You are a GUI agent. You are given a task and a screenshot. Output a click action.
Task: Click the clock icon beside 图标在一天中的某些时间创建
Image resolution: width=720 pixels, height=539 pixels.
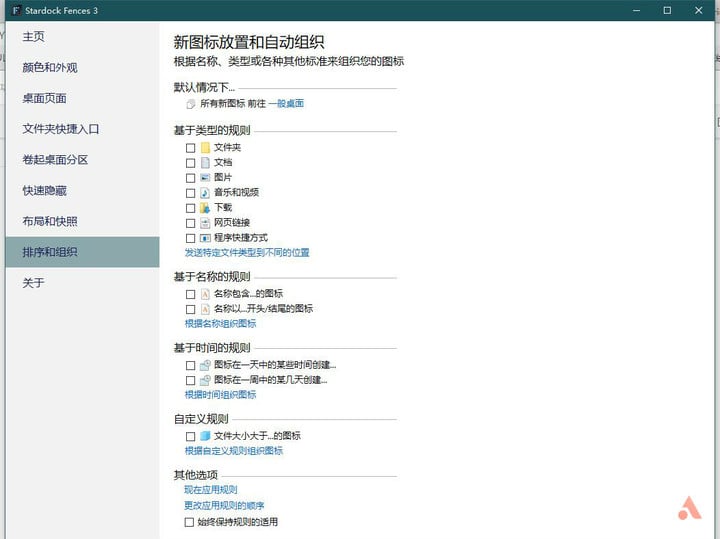click(205, 365)
